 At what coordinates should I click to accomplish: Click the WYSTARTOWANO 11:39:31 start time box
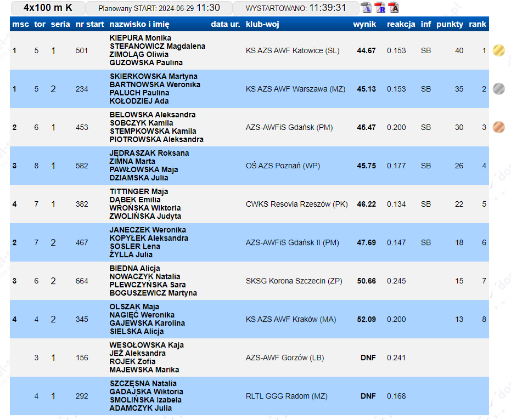(295, 8)
